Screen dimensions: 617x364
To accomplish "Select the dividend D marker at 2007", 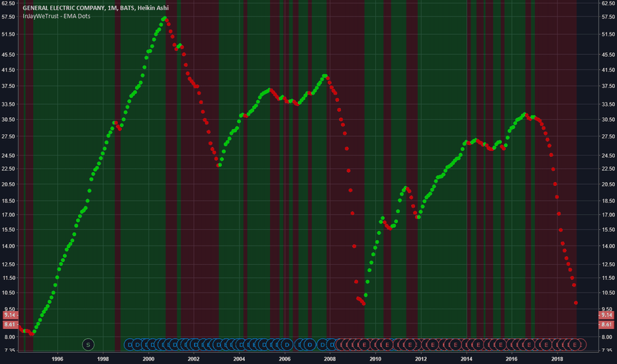I will [x=310, y=345].
